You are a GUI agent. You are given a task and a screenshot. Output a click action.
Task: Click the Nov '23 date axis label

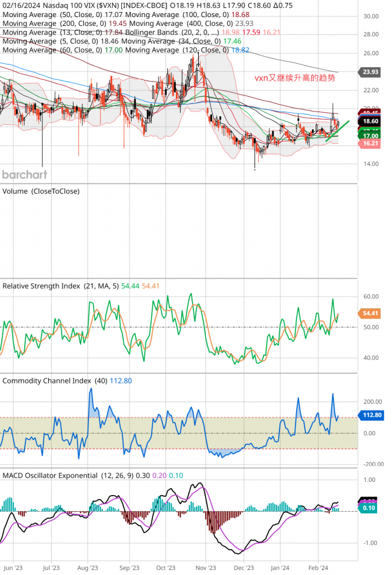[206, 568]
